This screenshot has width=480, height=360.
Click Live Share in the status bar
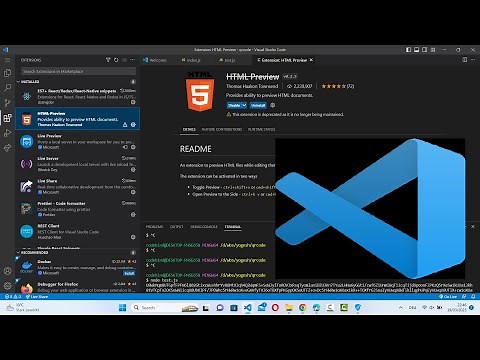point(37,296)
